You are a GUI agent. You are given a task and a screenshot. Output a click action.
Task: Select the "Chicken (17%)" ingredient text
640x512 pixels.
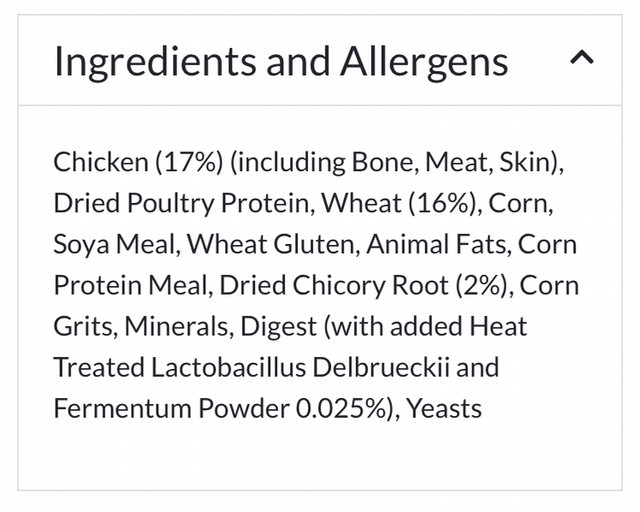126,162
